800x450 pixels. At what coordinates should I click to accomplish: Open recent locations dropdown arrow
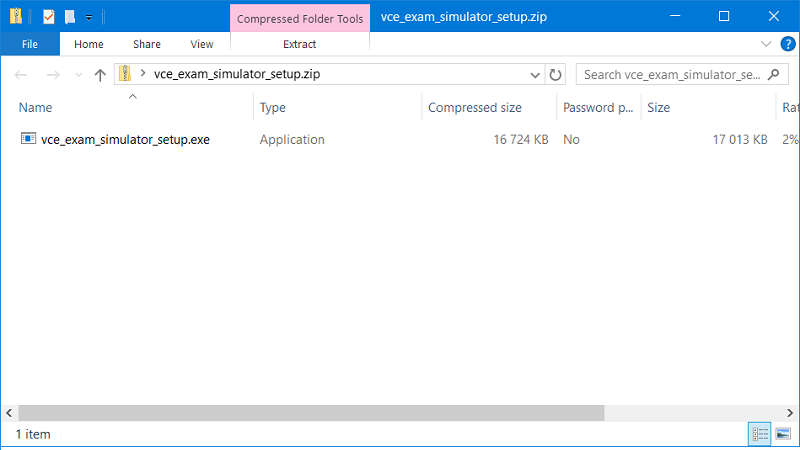pyautogui.click(x=79, y=75)
